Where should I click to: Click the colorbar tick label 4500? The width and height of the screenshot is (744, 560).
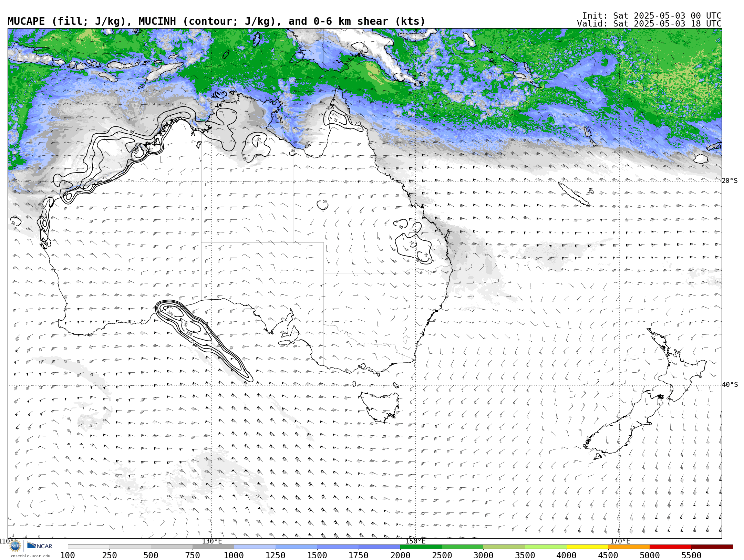pyautogui.click(x=608, y=555)
